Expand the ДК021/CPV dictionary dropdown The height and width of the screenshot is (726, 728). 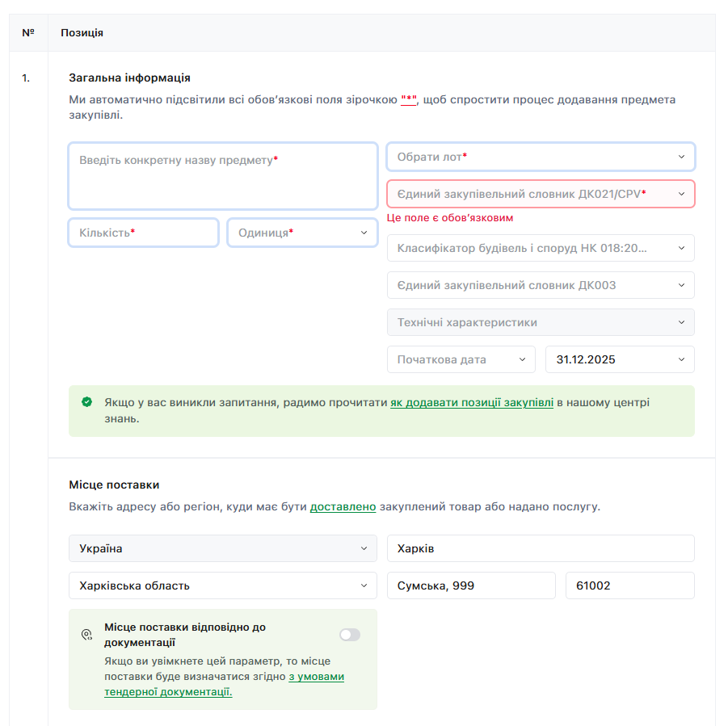click(x=541, y=194)
